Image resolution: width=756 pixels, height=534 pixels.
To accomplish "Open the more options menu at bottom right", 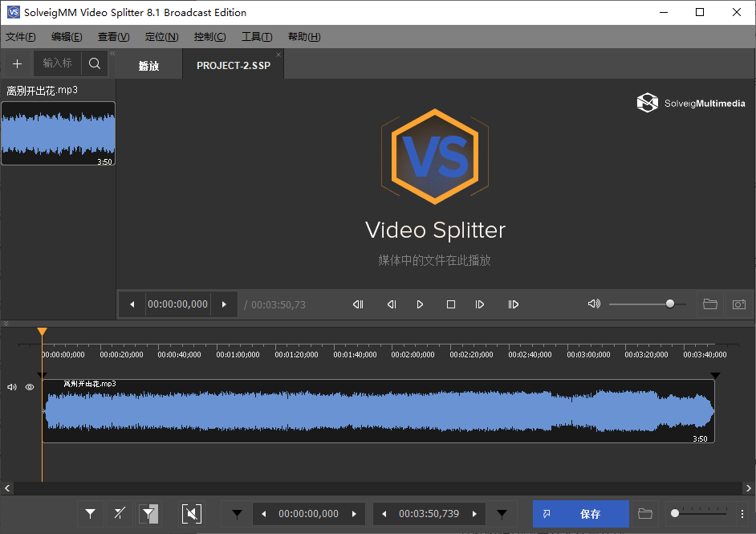I will click(x=742, y=514).
